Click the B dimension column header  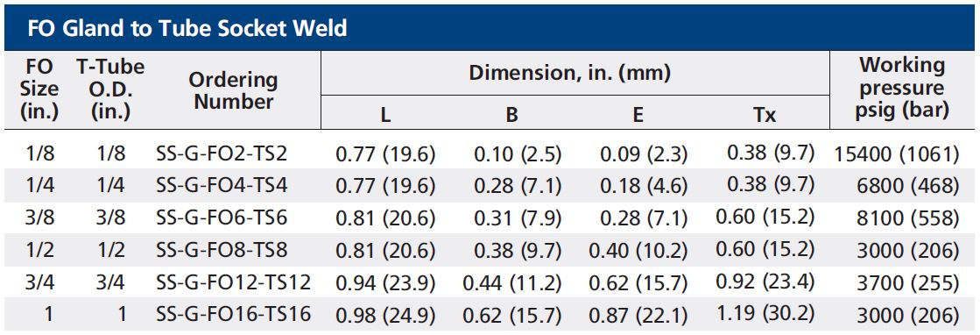(x=511, y=115)
